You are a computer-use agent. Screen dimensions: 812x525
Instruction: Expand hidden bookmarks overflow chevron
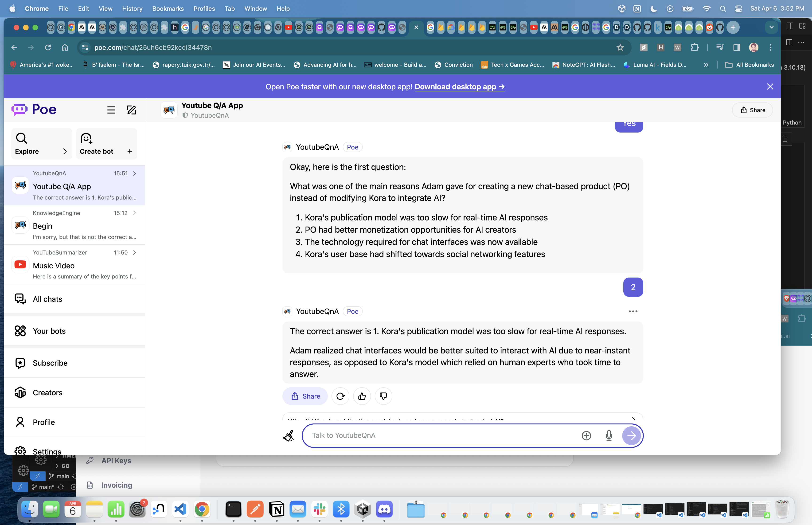tap(706, 65)
